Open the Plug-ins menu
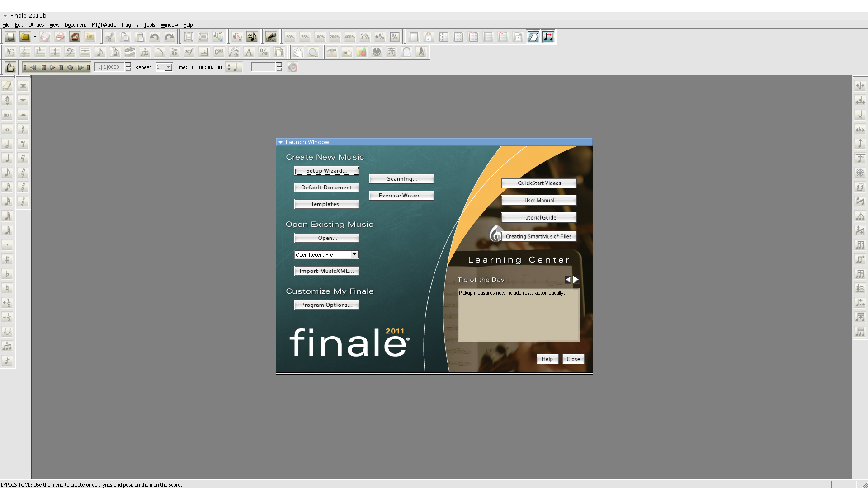 (x=130, y=25)
